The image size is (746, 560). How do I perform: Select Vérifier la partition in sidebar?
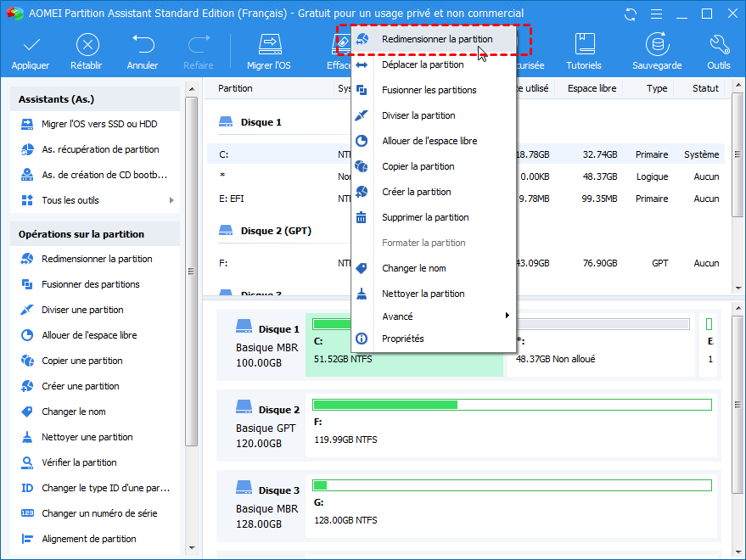tap(95, 462)
